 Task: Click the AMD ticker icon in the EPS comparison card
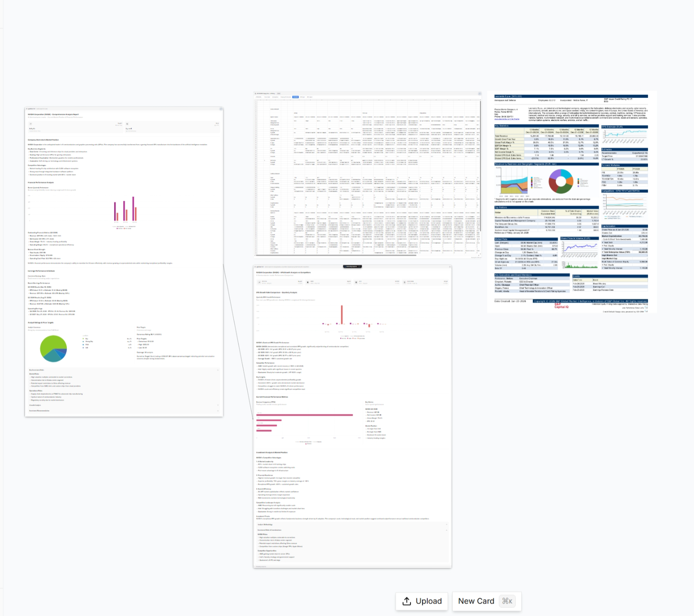[307, 282]
